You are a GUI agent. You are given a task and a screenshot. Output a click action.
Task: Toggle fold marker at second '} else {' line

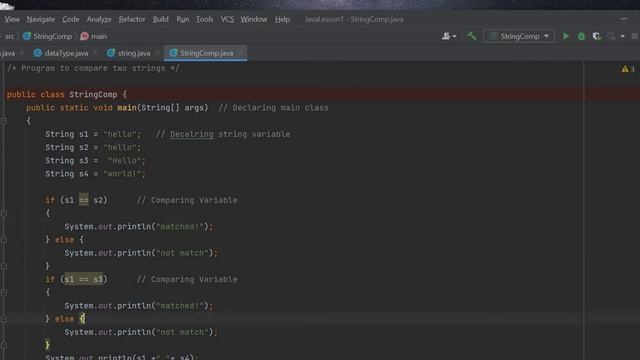pos(4,319)
